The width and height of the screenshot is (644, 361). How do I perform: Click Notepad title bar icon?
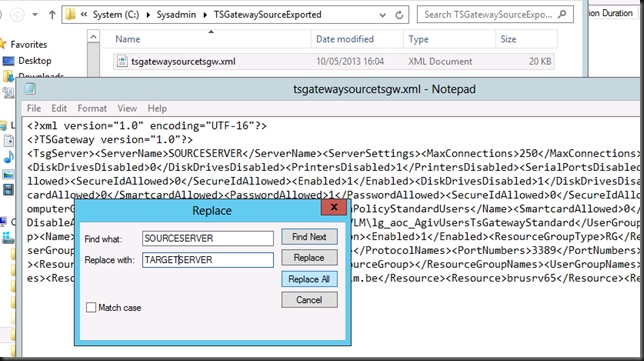[30, 89]
